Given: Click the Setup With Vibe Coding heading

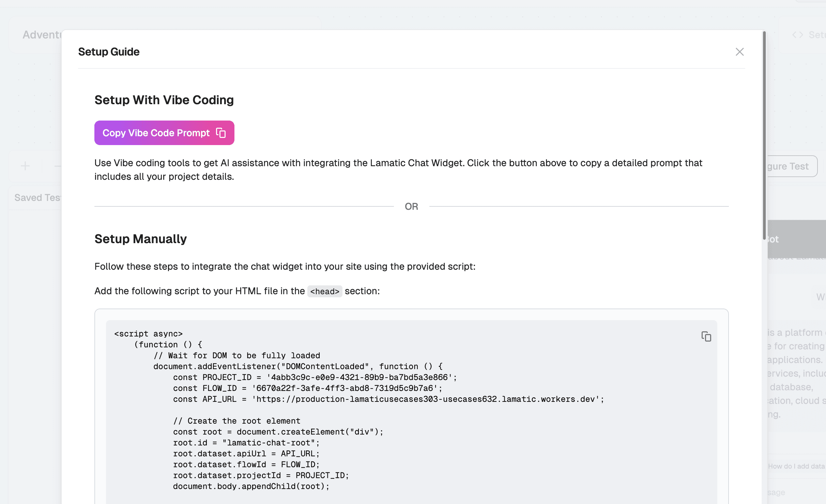Looking at the screenshot, I should [164, 100].
